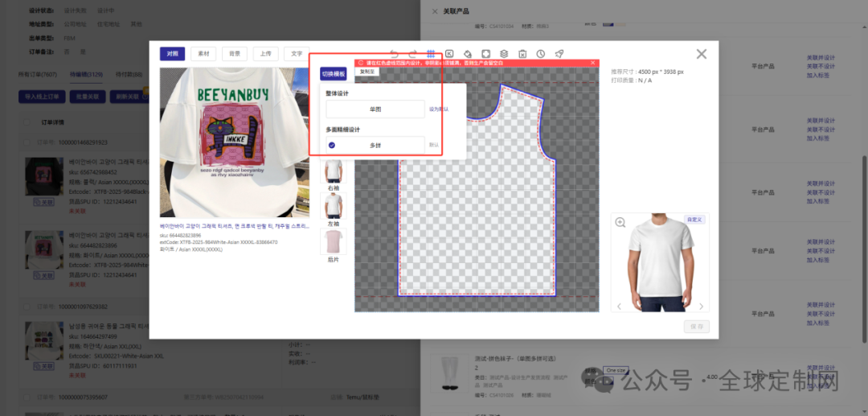Click the 保存 save button
This screenshot has height=416, width=868.
click(x=696, y=327)
